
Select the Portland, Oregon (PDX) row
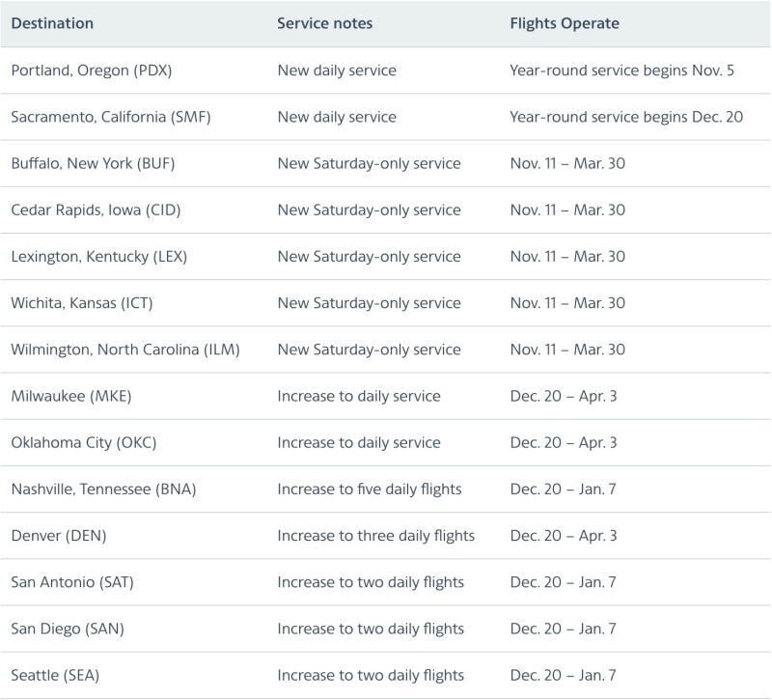386,70
